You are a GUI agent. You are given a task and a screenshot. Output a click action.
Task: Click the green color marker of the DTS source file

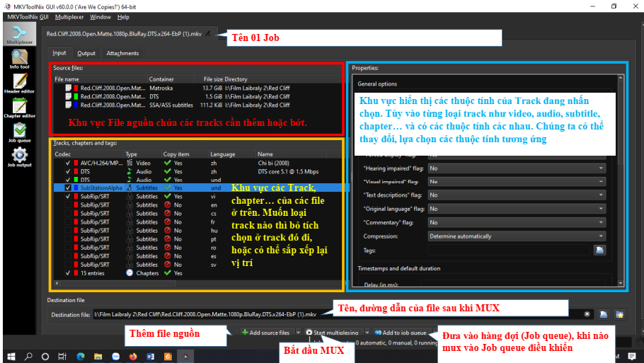click(x=76, y=96)
